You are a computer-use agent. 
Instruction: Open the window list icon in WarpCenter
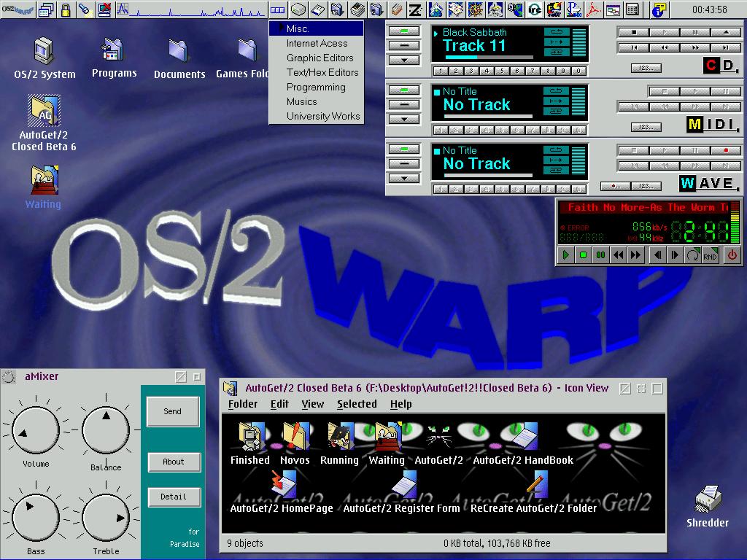pyautogui.click(x=46, y=9)
